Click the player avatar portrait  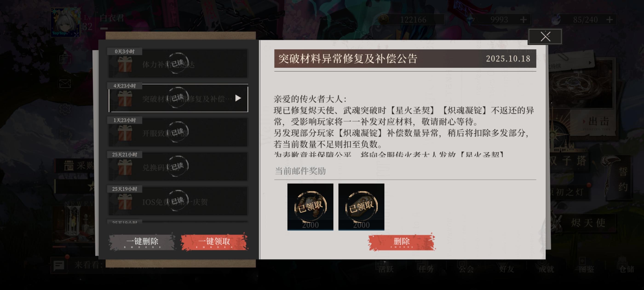[x=66, y=22]
